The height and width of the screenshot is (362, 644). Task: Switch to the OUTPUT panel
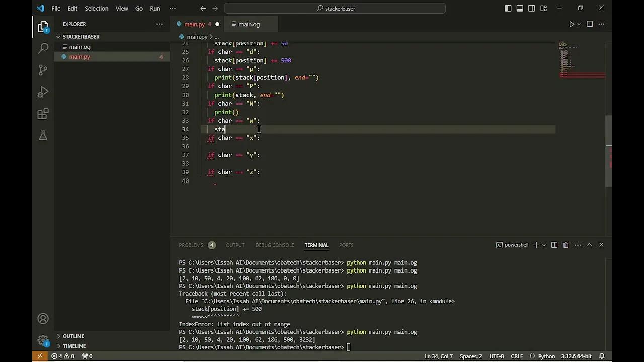pyautogui.click(x=235, y=245)
